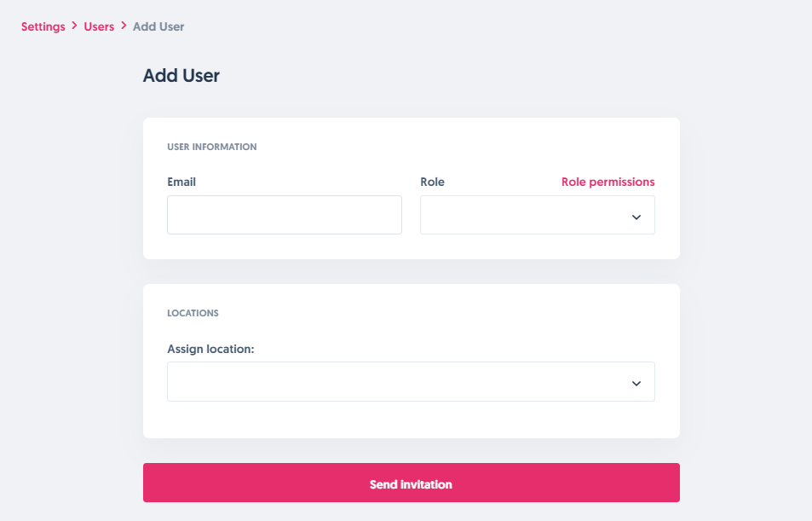The width and height of the screenshot is (812, 521).
Task: Focus the Email input field
Action: [x=284, y=215]
